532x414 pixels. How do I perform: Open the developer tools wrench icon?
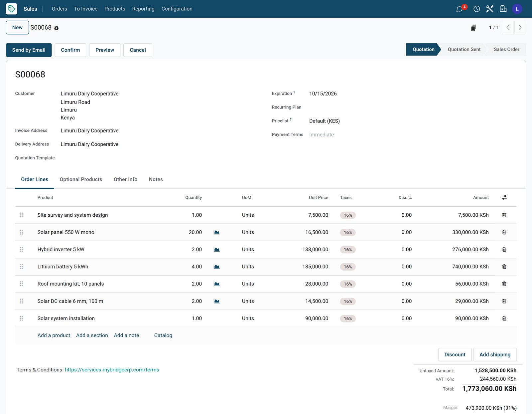pyautogui.click(x=490, y=9)
